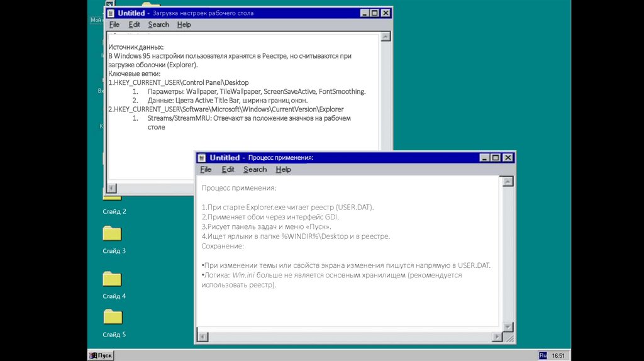Click text 'HKEY_CURRENT_USER\Control Panel\Desktop'

pos(181,82)
